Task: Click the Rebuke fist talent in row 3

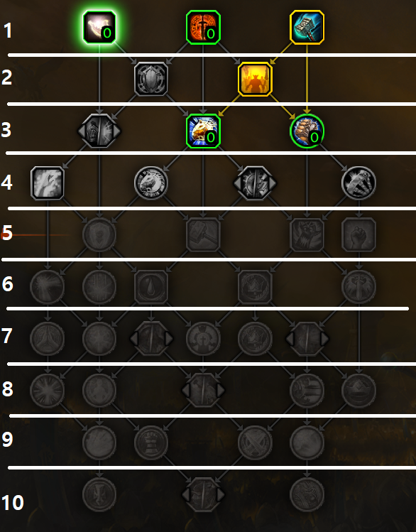Action: (307, 131)
